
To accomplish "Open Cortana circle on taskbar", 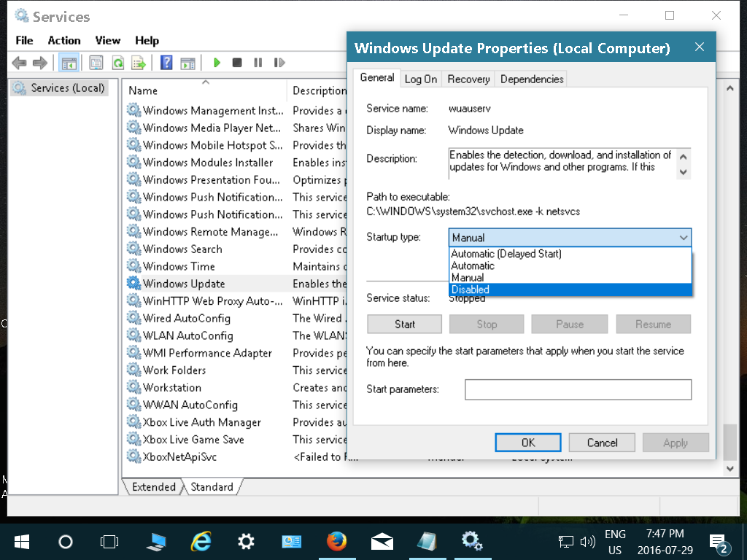I will point(65,542).
